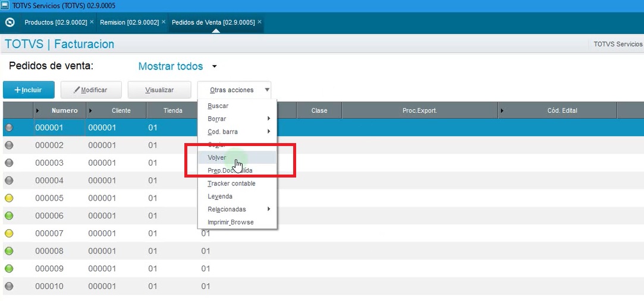This screenshot has width=644, height=301.
Task: Click gray status icon of order 000010
Action: [9, 286]
